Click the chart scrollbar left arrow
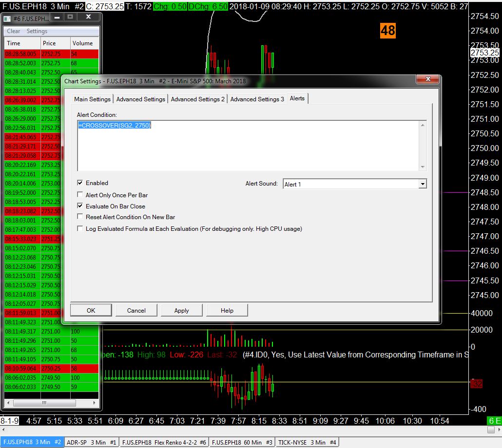This screenshot has height=448, width=502. [x=3, y=430]
